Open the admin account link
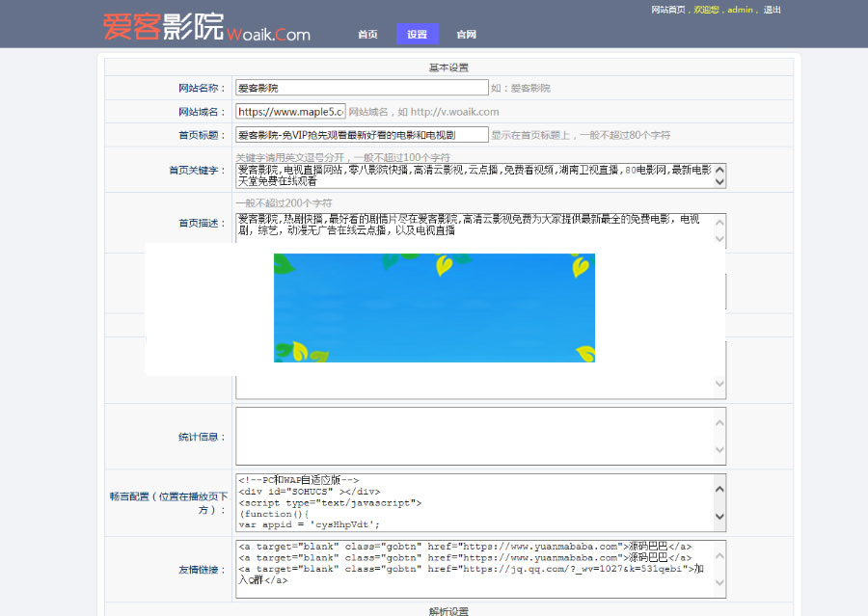The height and width of the screenshot is (616, 868). [739, 9]
